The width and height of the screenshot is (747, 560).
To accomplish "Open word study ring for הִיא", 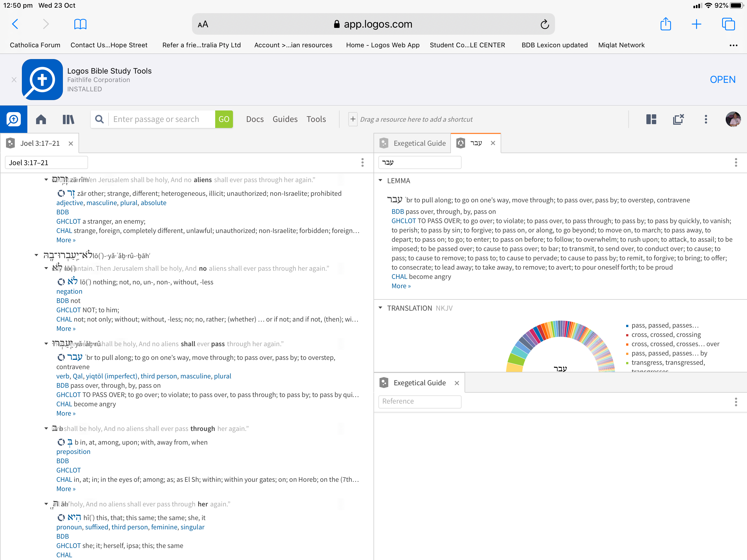I will (61, 517).
